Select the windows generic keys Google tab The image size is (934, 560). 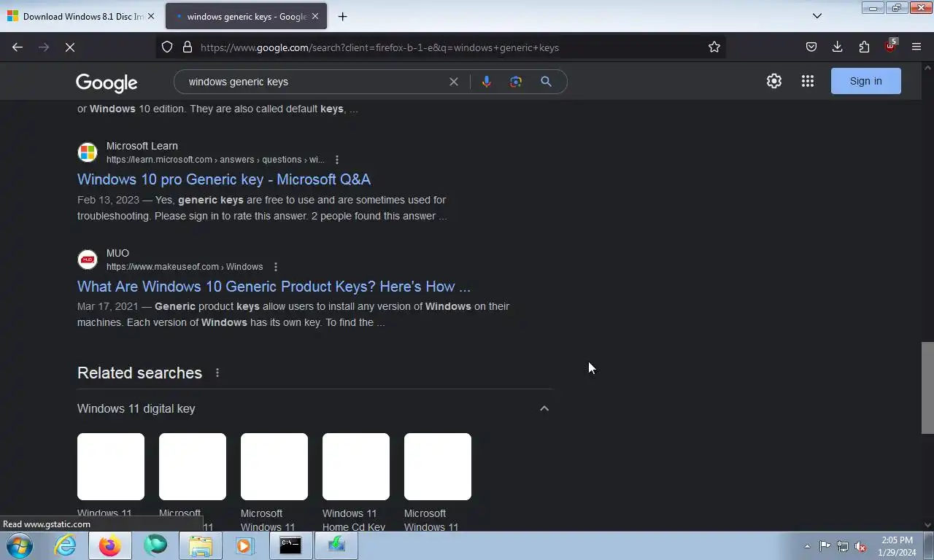246,16
